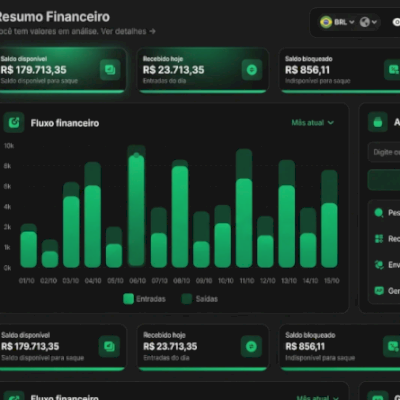Select the 14/10 bar in the chart
This screenshot has height=400, width=400.
tap(308, 238)
